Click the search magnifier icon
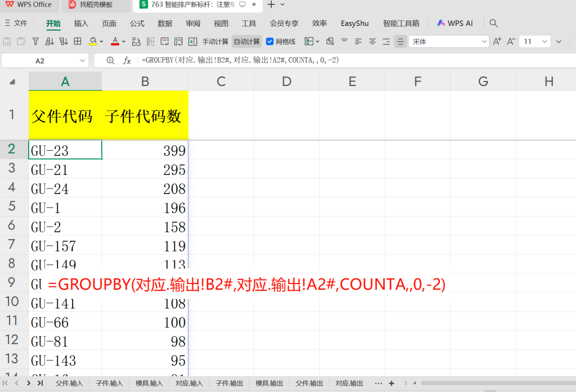This screenshot has width=576, height=392. point(494,23)
